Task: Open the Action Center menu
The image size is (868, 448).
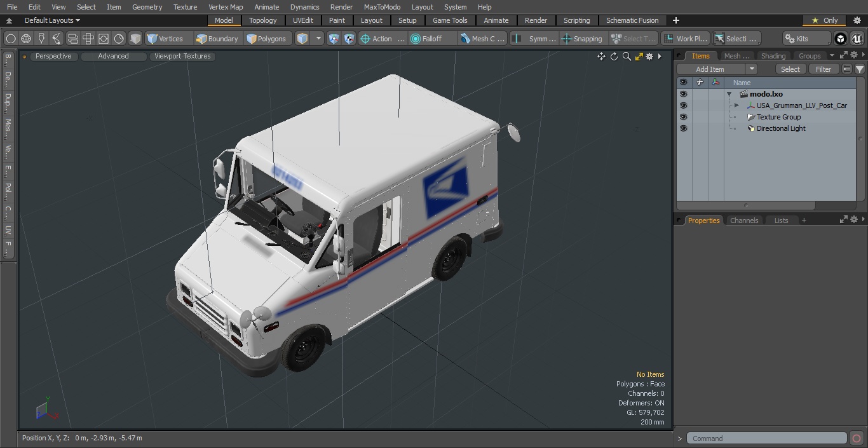Action: [x=383, y=39]
